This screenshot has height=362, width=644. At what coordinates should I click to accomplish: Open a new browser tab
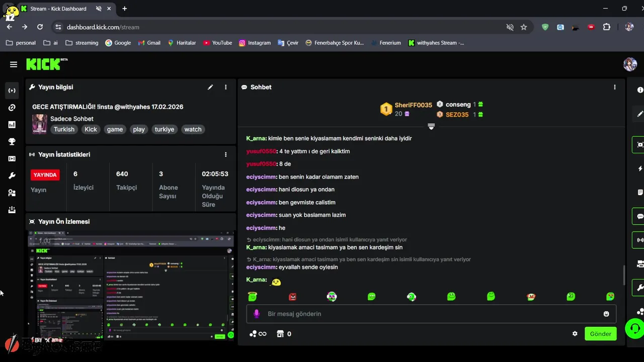point(124,9)
